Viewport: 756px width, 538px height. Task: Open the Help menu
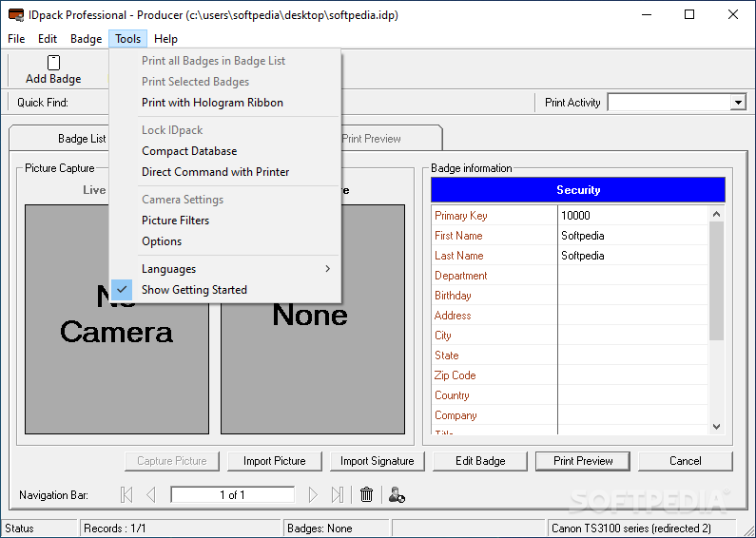[x=165, y=39]
